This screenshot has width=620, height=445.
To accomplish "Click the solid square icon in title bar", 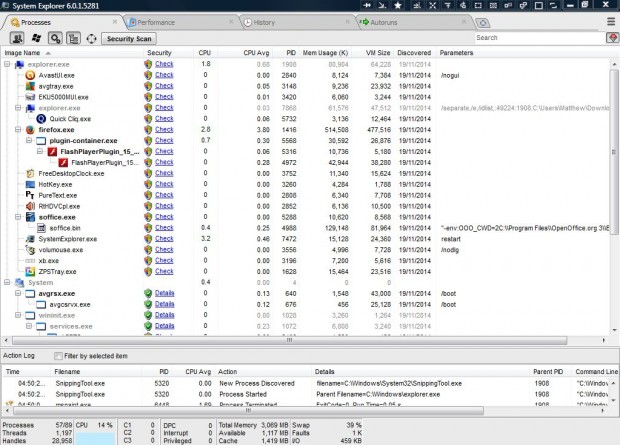I will (x=539, y=5).
